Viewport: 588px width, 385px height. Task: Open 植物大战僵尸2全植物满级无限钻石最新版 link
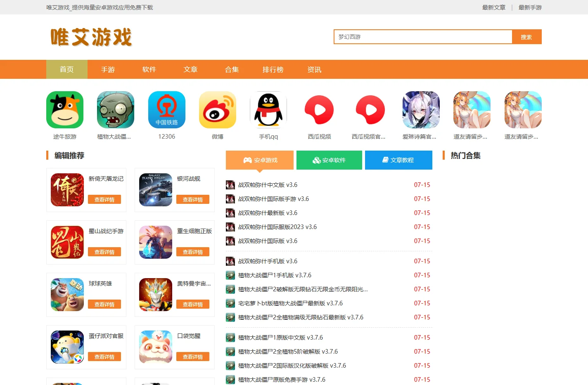click(x=301, y=317)
